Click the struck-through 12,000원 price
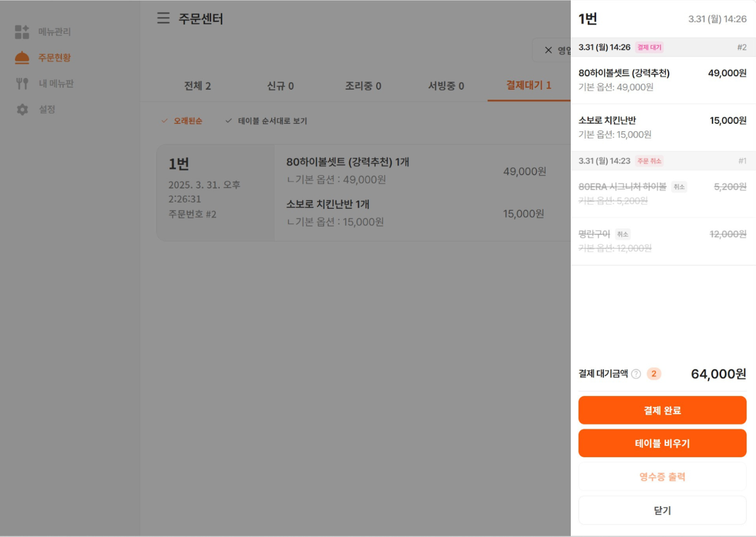The width and height of the screenshot is (756, 537). [x=728, y=234]
